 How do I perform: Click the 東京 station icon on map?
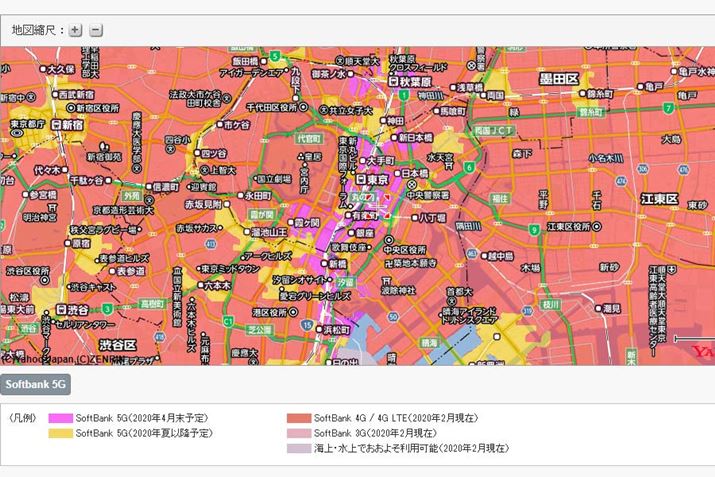pyautogui.click(x=361, y=180)
